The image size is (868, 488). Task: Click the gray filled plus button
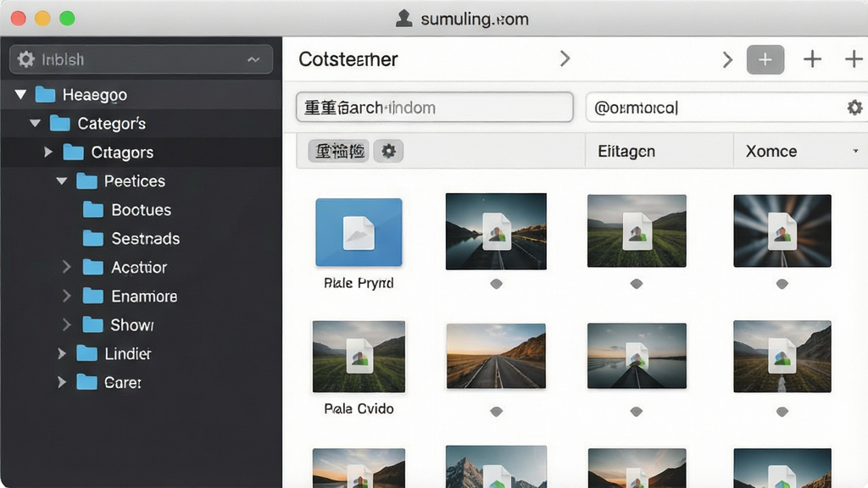[x=765, y=59]
